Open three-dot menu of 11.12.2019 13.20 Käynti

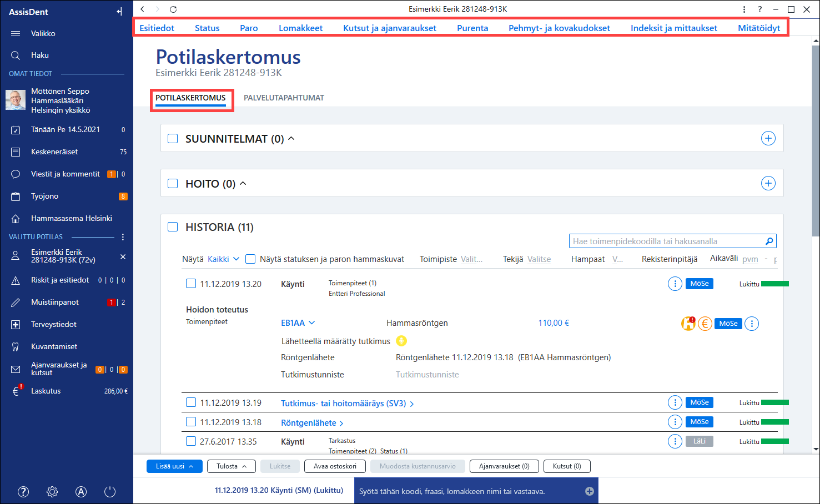point(675,284)
